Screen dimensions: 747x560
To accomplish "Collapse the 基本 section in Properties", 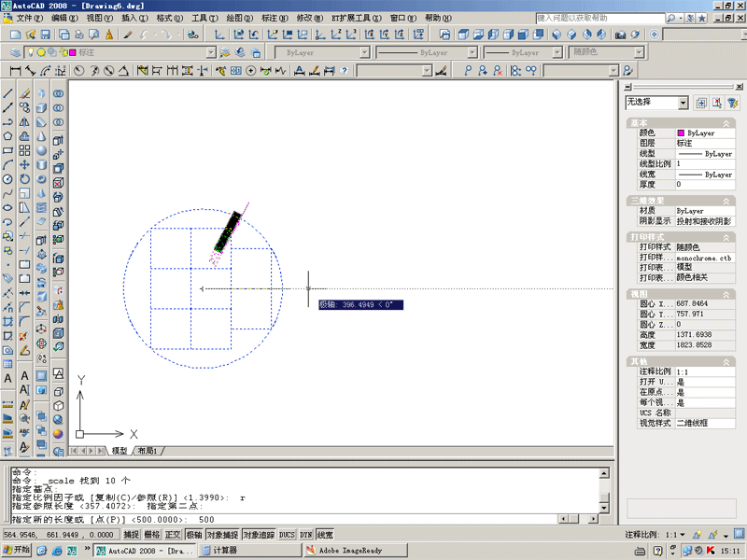I will [x=726, y=123].
